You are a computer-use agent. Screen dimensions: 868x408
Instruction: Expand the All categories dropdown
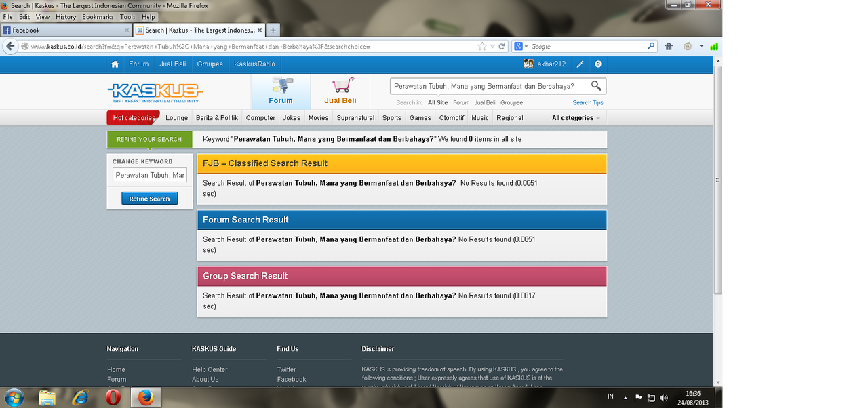(576, 118)
